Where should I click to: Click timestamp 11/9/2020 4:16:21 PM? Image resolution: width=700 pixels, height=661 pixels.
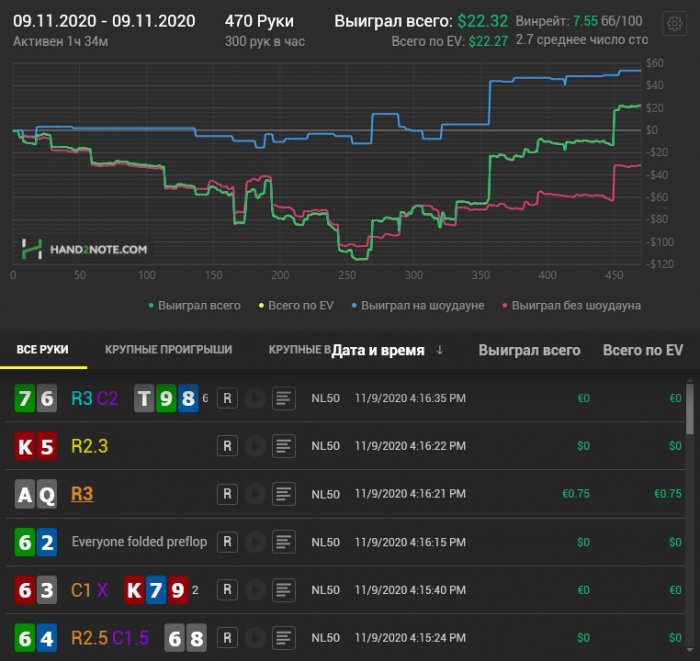tap(410, 494)
